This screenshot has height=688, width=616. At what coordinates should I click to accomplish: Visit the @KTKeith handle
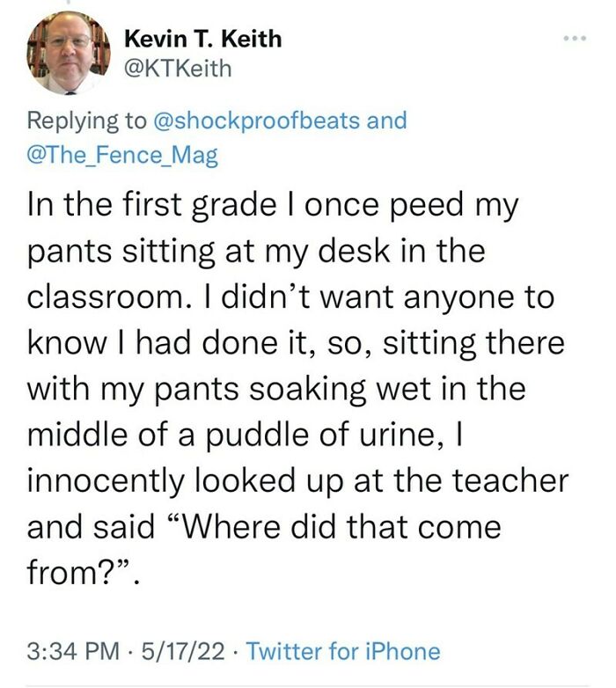coord(179,70)
